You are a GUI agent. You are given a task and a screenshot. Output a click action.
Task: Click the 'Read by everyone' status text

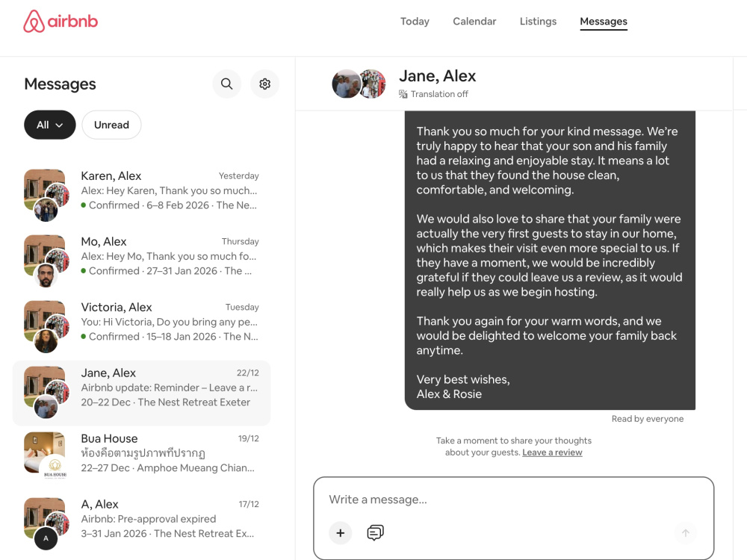click(648, 419)
